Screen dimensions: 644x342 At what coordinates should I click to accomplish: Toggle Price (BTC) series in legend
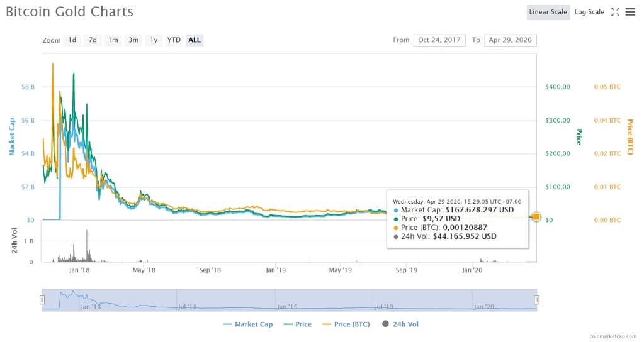click(346, 324)
